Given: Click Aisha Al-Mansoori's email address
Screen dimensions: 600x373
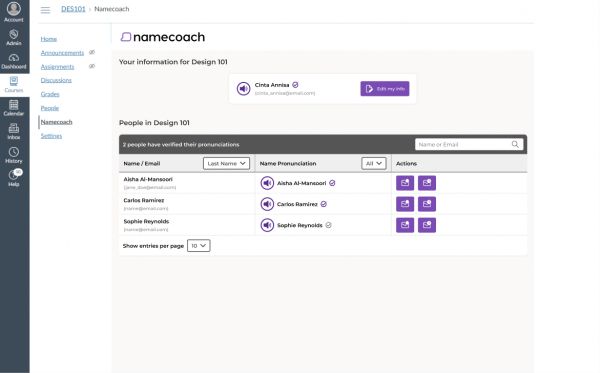Looking at the screenshot, I should point(150,187).
